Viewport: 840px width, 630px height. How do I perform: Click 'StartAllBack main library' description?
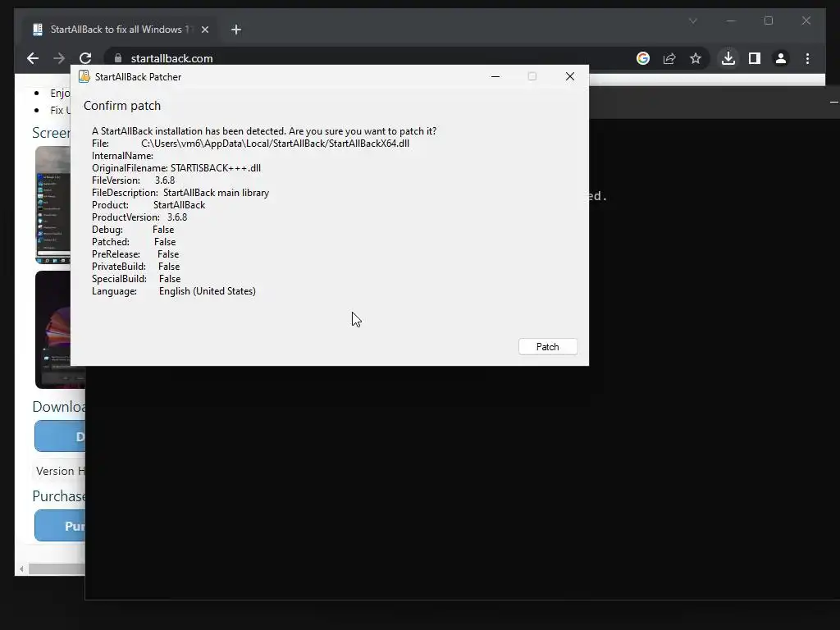coord(216,192)
